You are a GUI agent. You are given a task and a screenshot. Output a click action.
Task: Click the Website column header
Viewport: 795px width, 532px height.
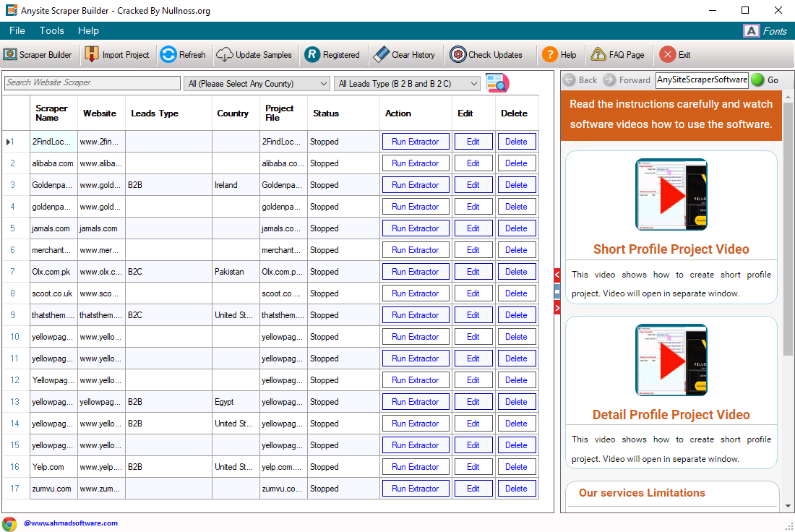(x=101, y=113)
